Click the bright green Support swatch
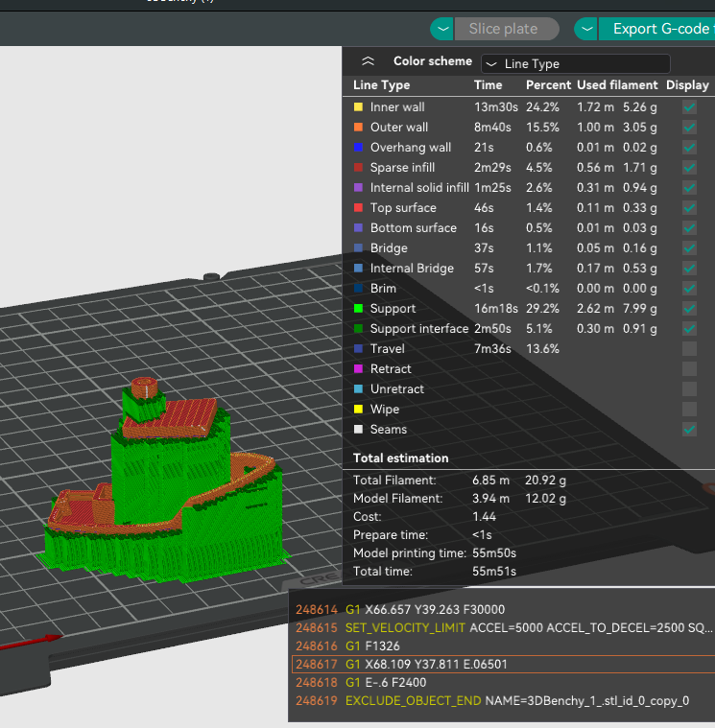This screenshot has height=728, width=715. tap(358, 309)
